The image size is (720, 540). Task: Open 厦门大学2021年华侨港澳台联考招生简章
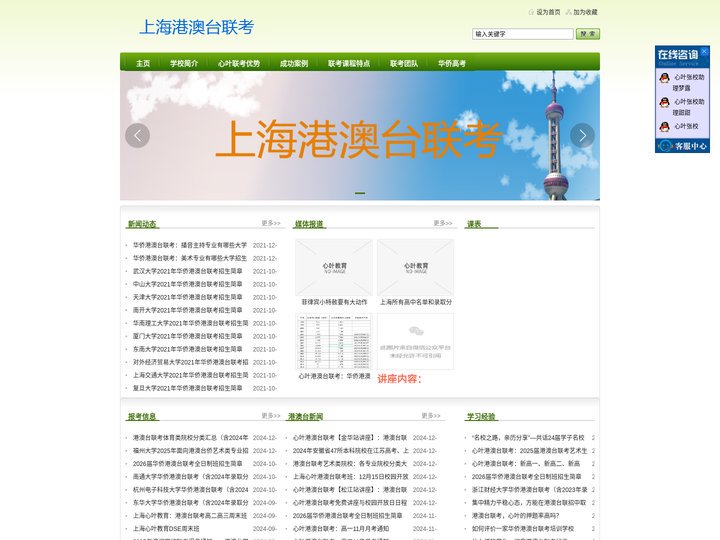tap(188, 336)
